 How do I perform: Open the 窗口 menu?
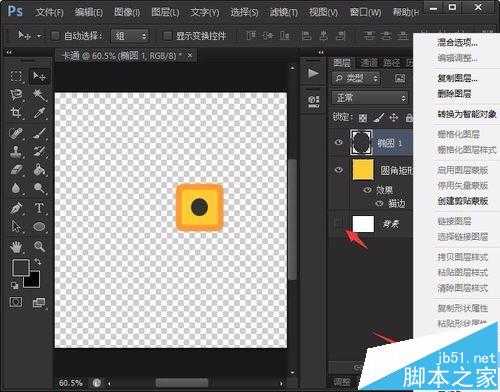(366, 12)
